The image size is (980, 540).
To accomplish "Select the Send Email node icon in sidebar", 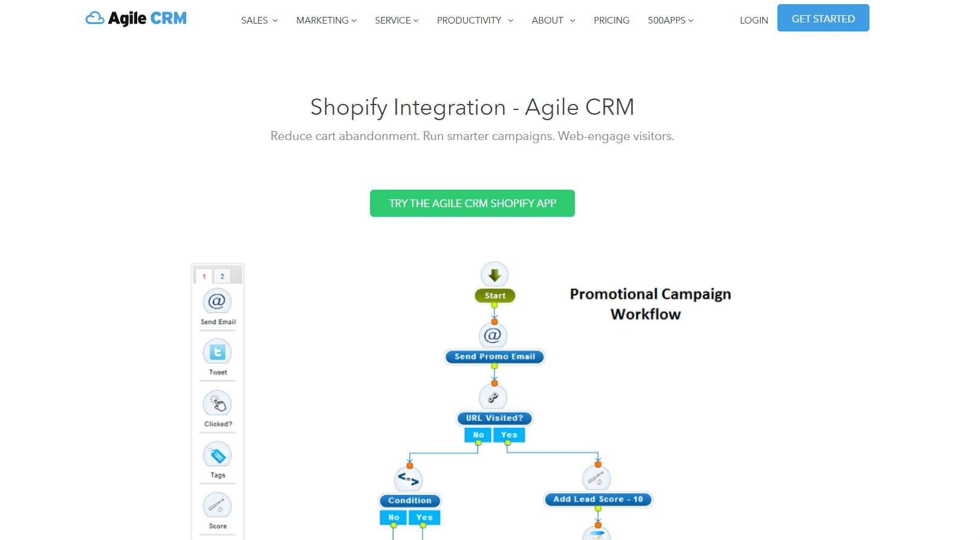I will [217, 301].
